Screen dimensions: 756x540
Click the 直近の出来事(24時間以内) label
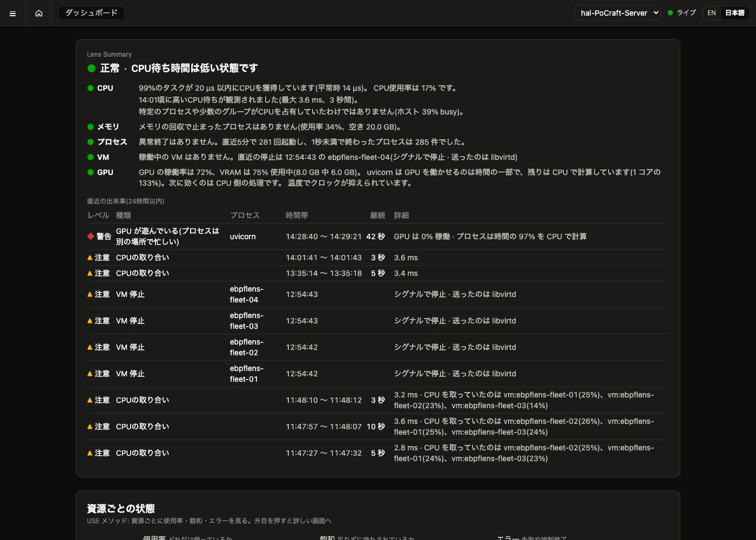126,201
